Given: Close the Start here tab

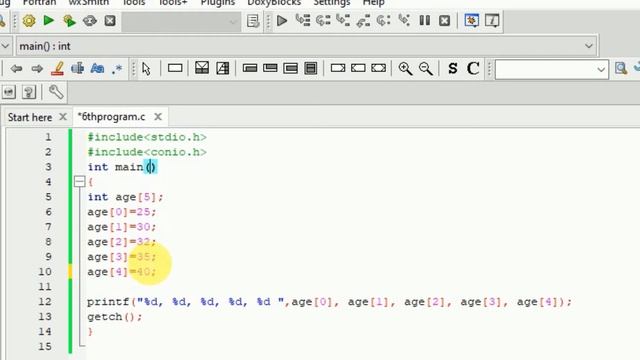Looking at the screenshot, I should 63,117.
